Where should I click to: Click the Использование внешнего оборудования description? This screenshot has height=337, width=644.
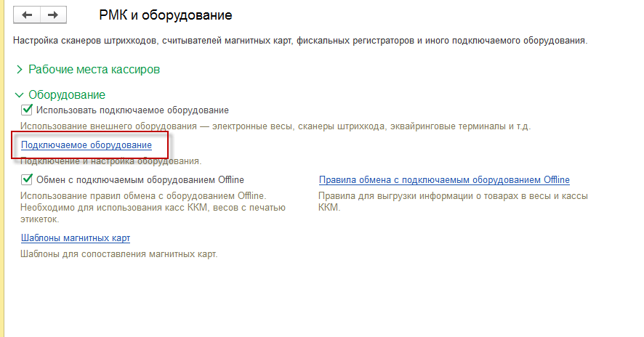[275, 126]
